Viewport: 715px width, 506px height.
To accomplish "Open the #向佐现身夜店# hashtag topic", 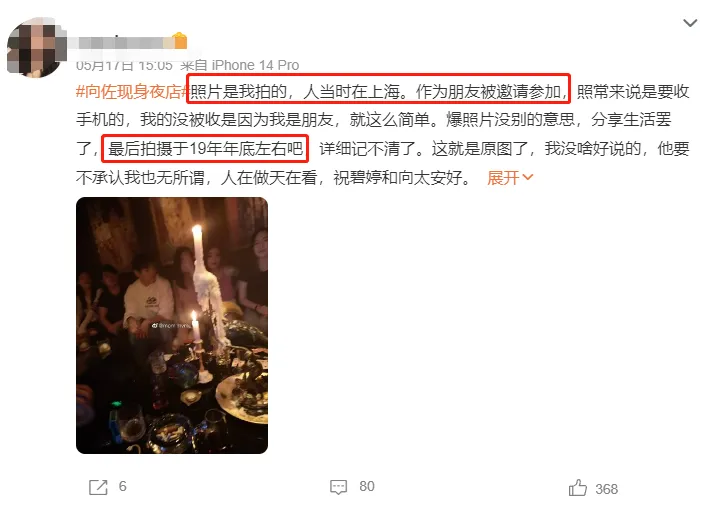I will tap(132, 92).
